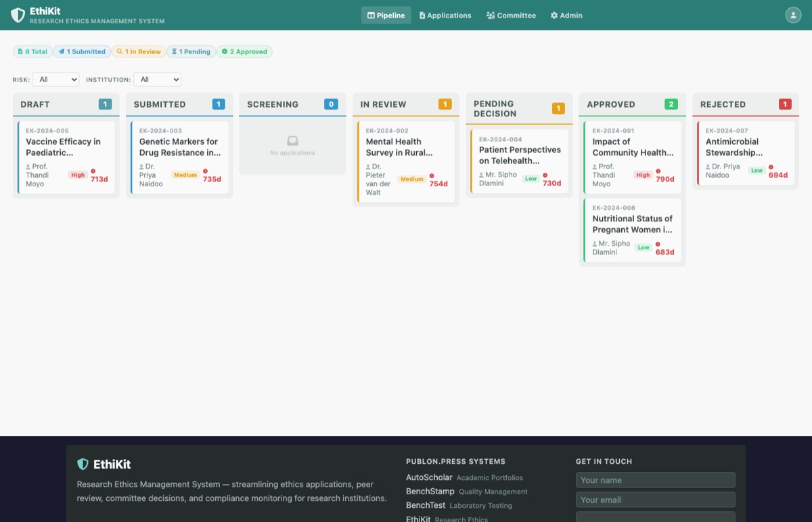Click the 2 Approved status badge
This screenshot has width=812, height=522.
click(x=244, y=51)
